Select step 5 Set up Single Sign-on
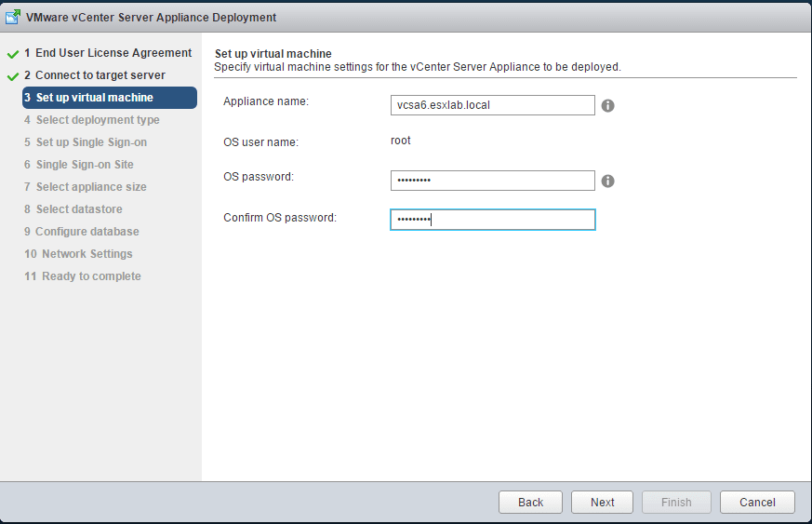 coord(86,142)
